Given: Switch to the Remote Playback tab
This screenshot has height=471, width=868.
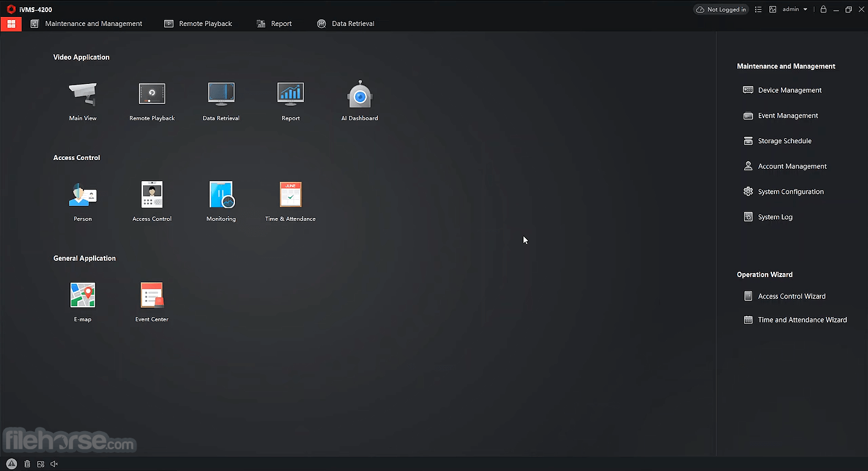Looking at the screenshot, I should 198,24.
